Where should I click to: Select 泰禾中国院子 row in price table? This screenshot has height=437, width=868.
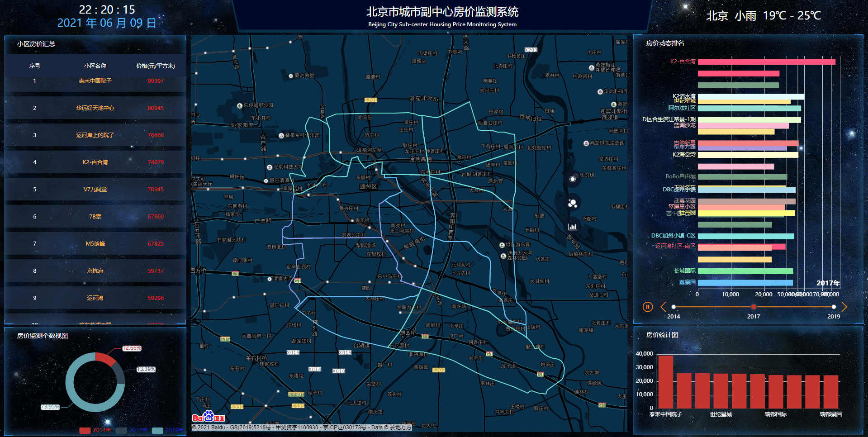click(x=95, y=81)
